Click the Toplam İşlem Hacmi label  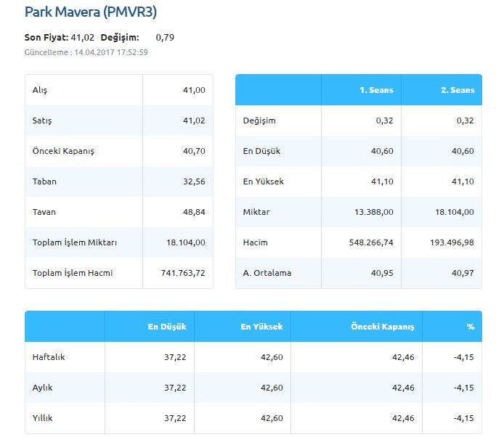(73, 273)
